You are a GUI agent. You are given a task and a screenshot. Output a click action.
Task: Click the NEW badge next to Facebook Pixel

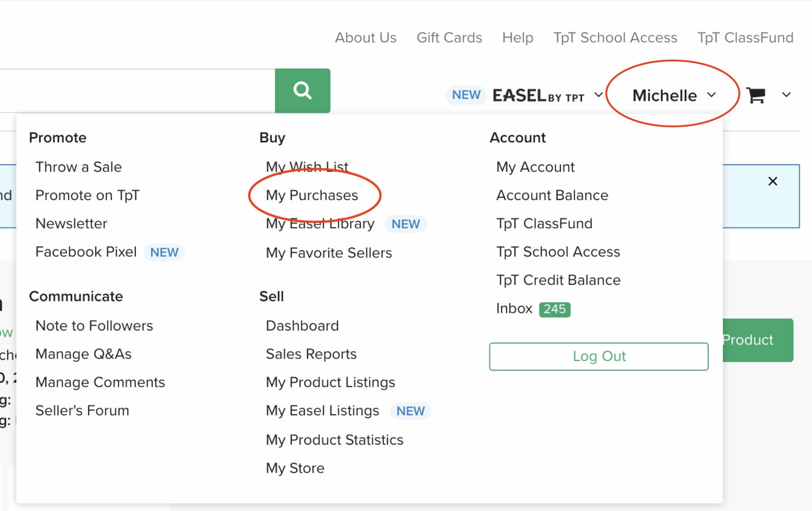[164, 252]
